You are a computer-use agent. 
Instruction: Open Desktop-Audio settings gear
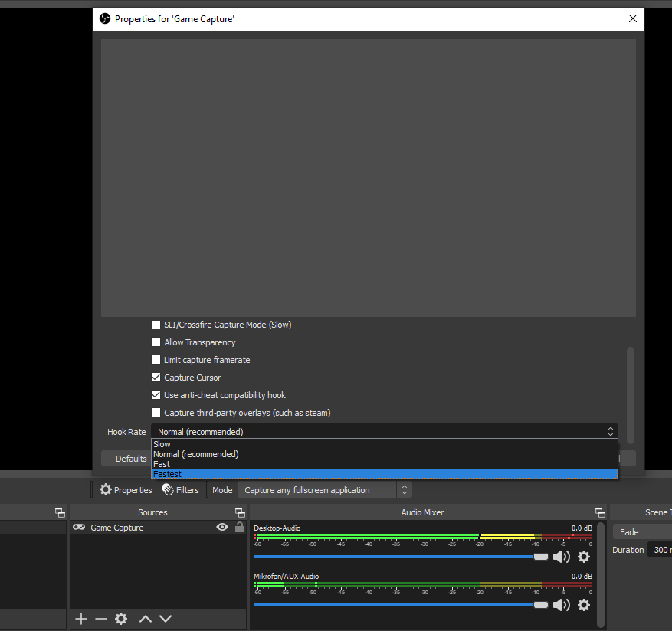point(584,557)
